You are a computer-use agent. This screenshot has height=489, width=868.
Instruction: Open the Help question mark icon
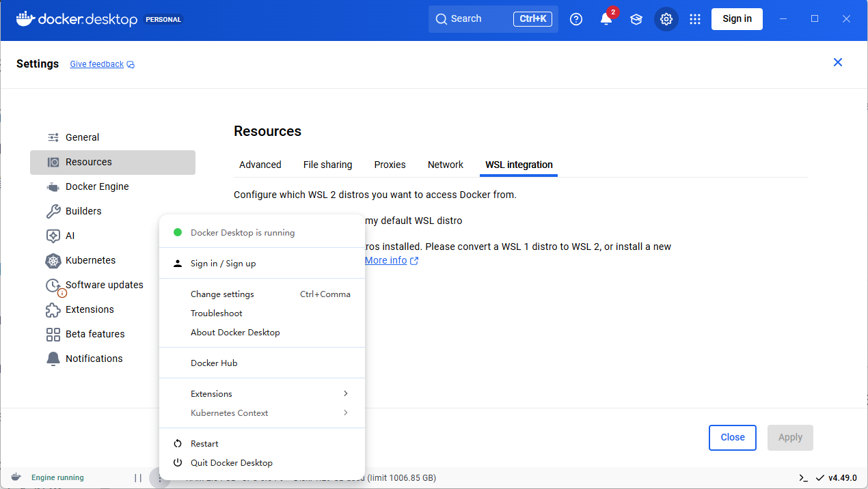(576, 19)
